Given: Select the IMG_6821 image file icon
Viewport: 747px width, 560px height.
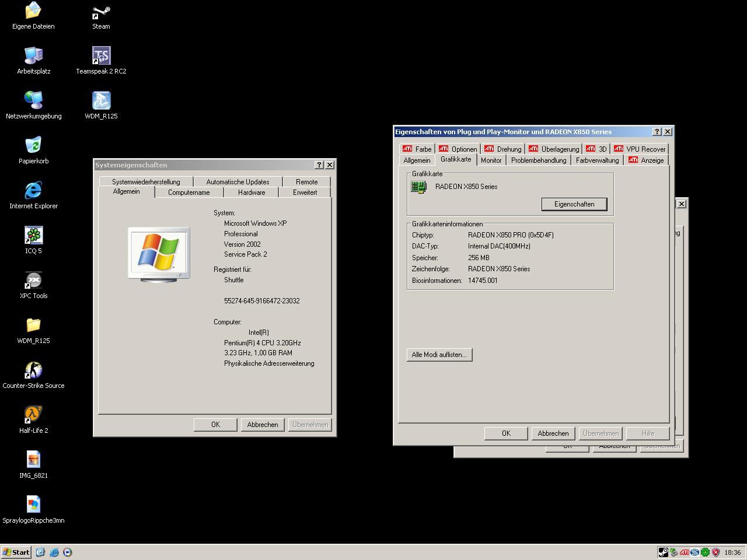Looking at the screenshot, I should point(33,465).
